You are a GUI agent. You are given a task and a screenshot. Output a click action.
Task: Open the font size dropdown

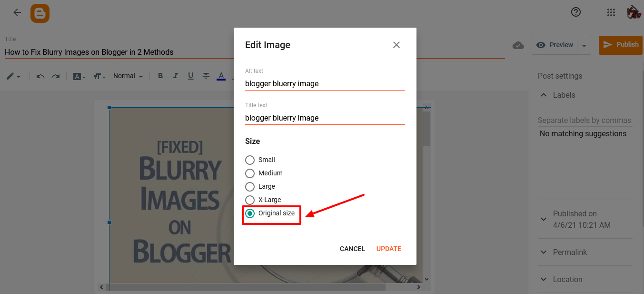99,76
